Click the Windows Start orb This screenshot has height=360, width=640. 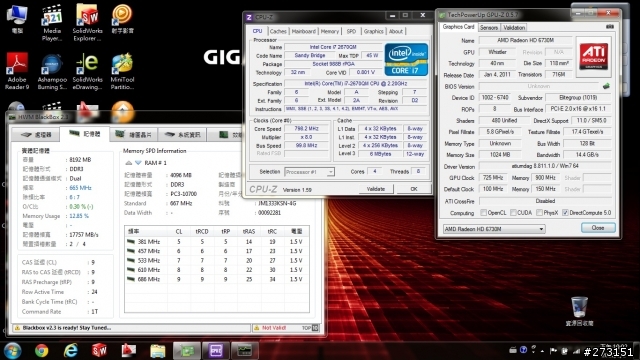[12, 350]
